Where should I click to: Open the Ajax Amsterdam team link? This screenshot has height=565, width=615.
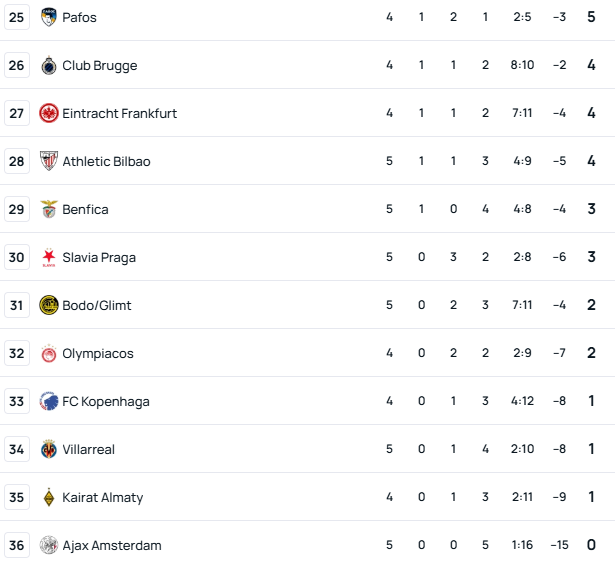coord(111,545)
